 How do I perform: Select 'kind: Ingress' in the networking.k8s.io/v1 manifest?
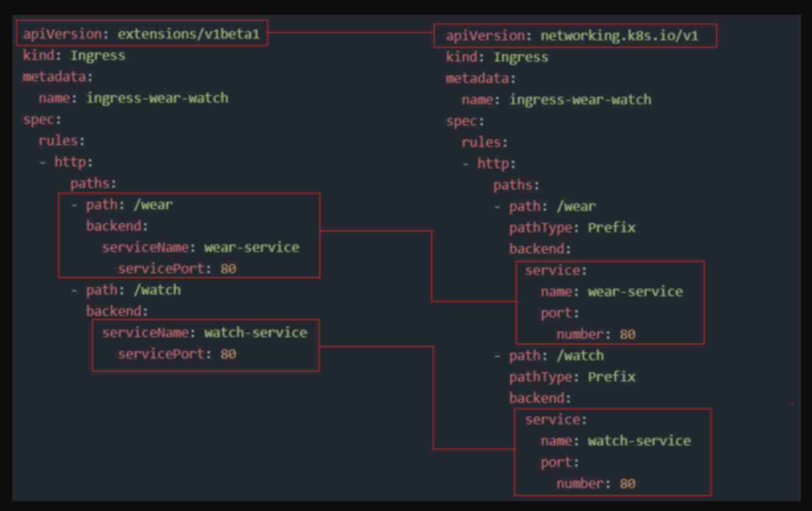click(x=497, y=57)
